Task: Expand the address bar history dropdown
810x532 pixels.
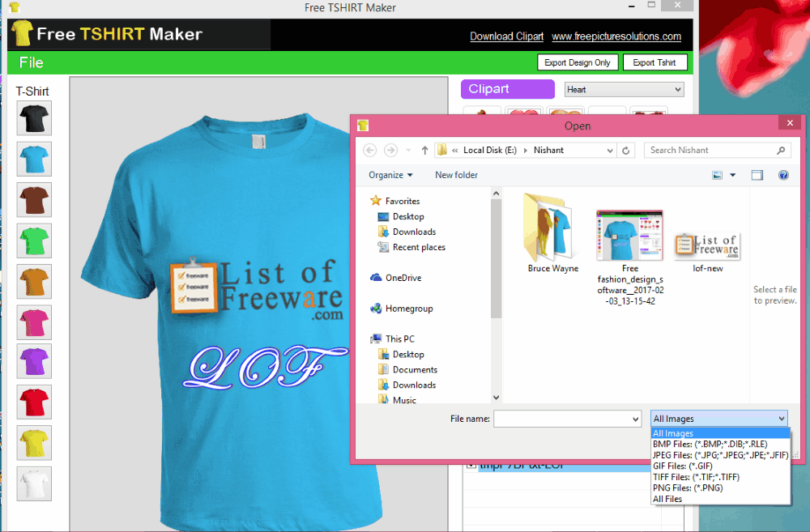Action: tap(610, 151)
